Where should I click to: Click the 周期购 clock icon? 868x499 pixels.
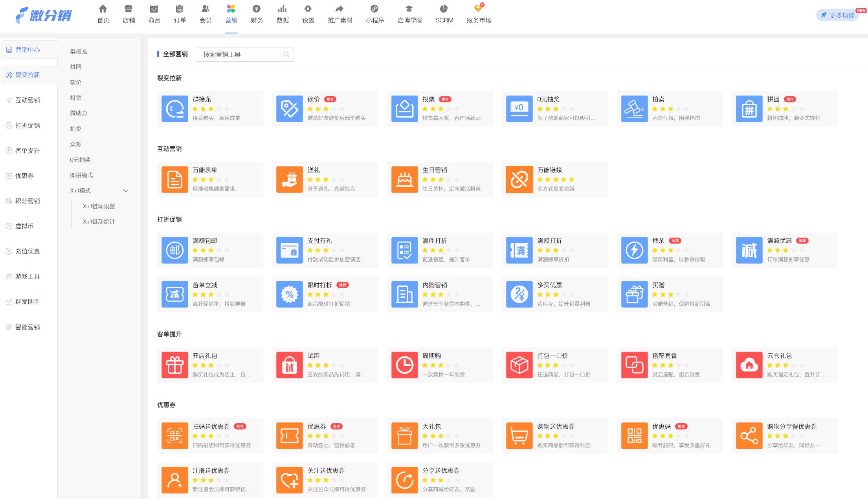[x=404, y=365]
